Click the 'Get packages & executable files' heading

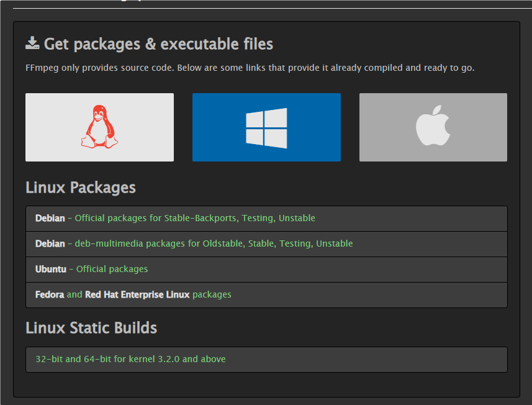(x=158, y=44)
